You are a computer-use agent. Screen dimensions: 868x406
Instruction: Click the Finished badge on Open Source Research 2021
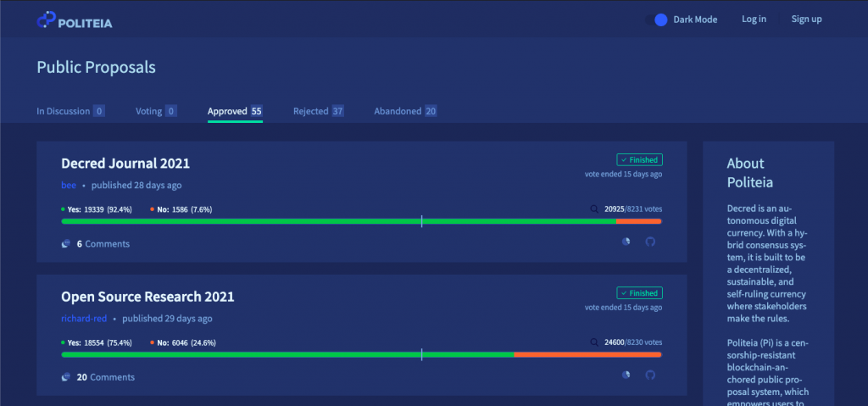pos(639,293)
